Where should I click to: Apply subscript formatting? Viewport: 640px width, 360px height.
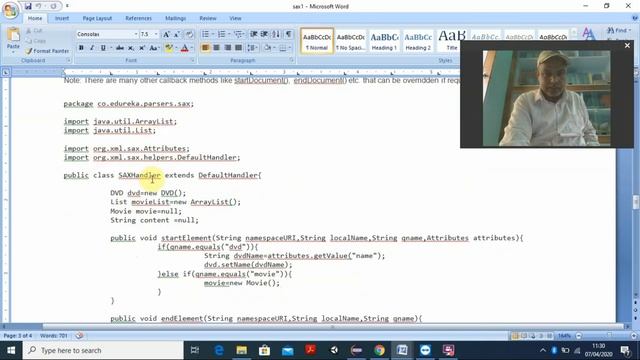pyautogui.click(x=131, y=48)
